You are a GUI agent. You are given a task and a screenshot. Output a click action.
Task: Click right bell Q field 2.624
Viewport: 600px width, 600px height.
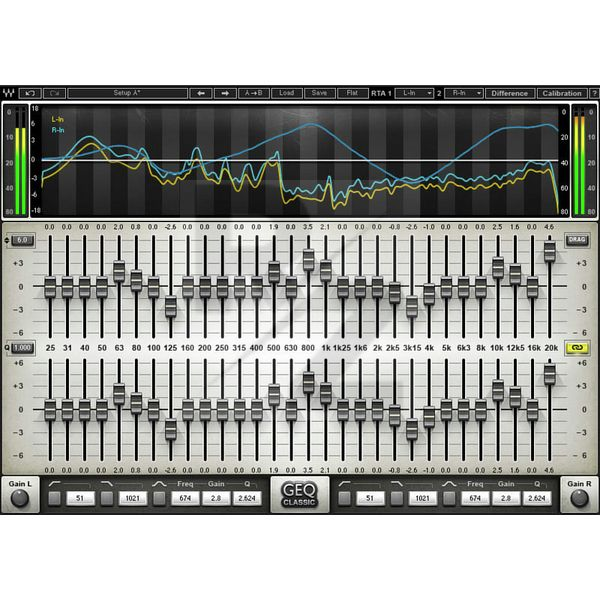coord(536,498)
